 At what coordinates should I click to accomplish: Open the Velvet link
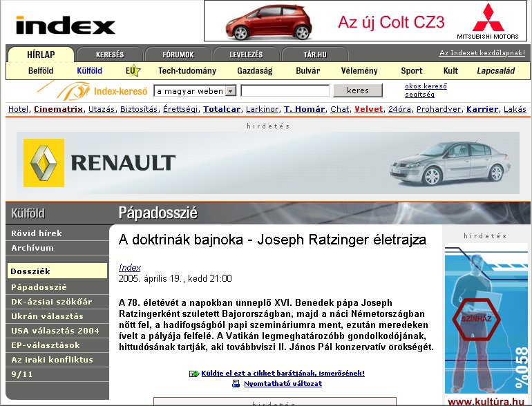pyautogui.click(x=368, y=109)
